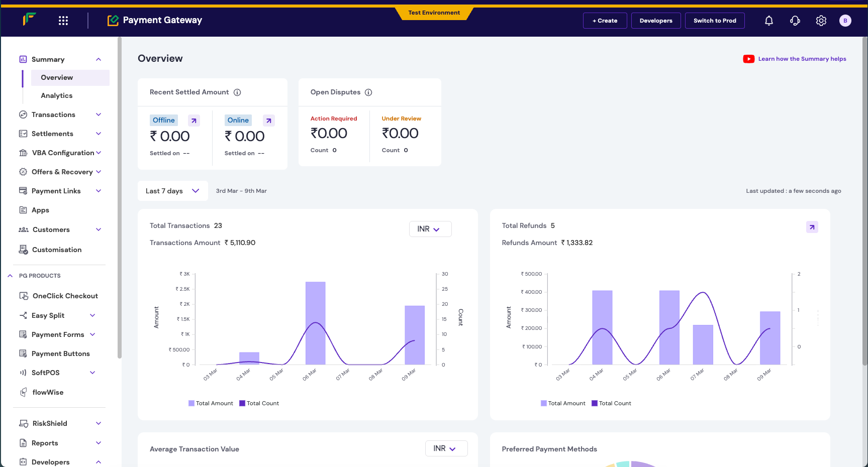The height and width of the screenshot is (467, 868).
Task: Open the Developers menu in top bar
Action: [x=656, y=21]
